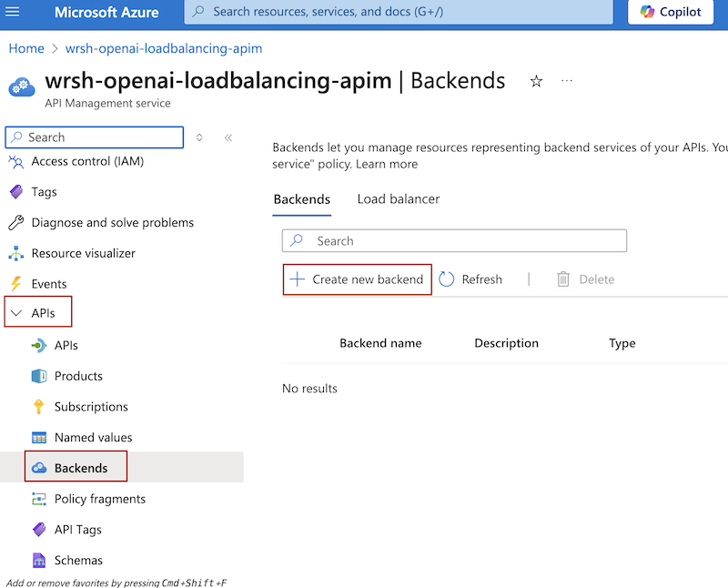Open Products in the sidebar
Screen dimensions: 728x588
tap(78, 376)
